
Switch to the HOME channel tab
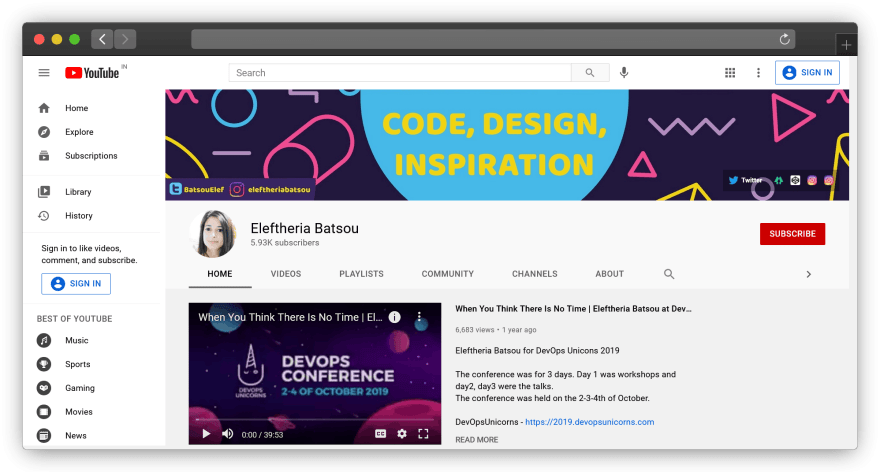tap(220, 274)
